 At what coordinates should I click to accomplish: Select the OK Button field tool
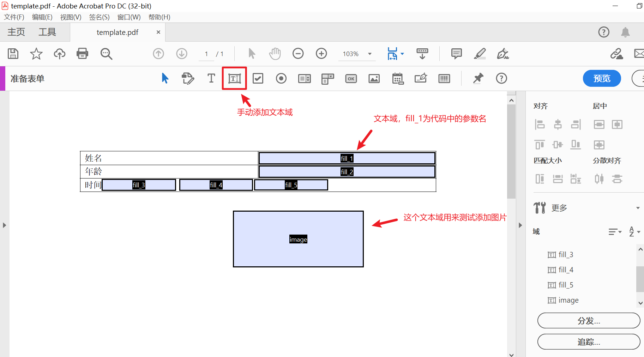[x=351, y=78]
